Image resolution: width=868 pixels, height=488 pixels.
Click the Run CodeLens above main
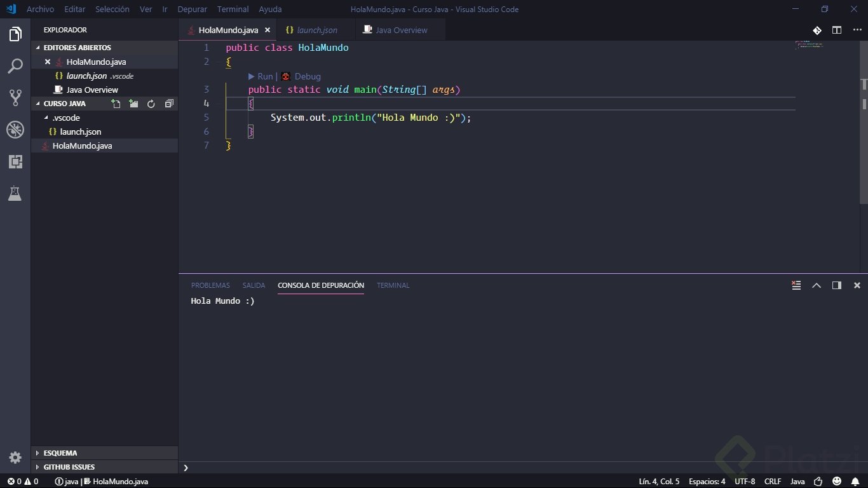click(x=261, y=76)
